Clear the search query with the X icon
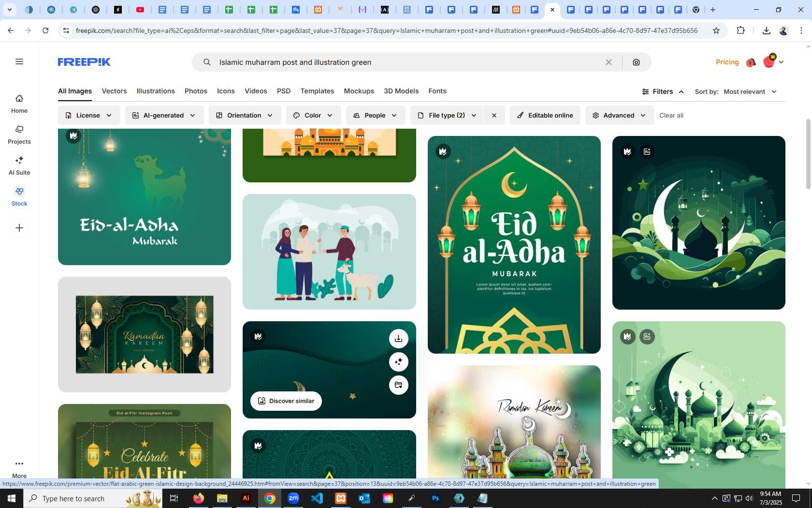 point(609,62)
